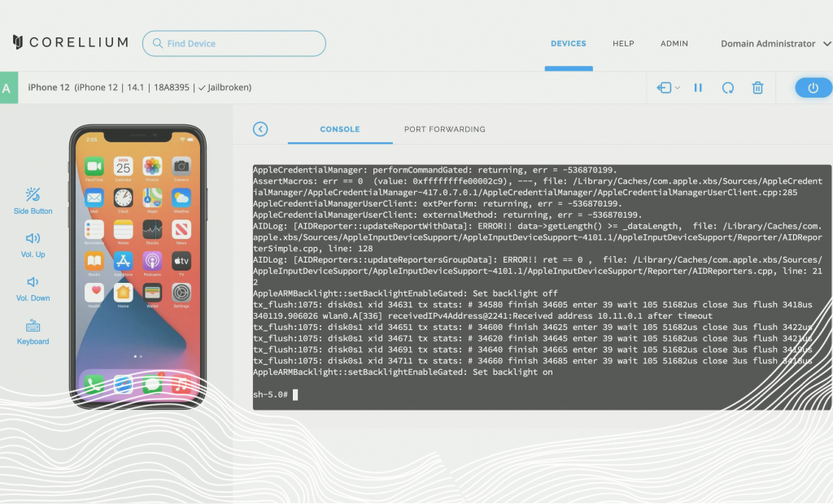This screenshot has width=833, height=504.
Task: Open the Calendar app showing 25
Action: tap(124, 167)
